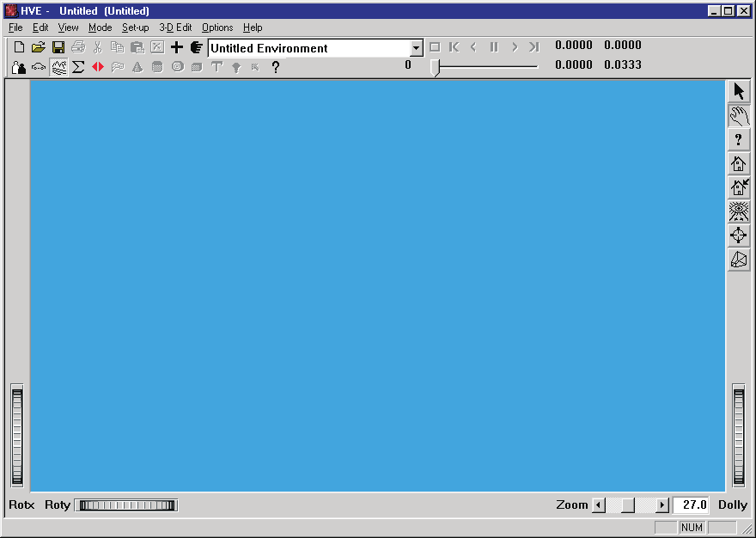Open the Playback editor red arrows icon
Image resolution: width=756 pixels, height=538 pixels.
(98, 67)
